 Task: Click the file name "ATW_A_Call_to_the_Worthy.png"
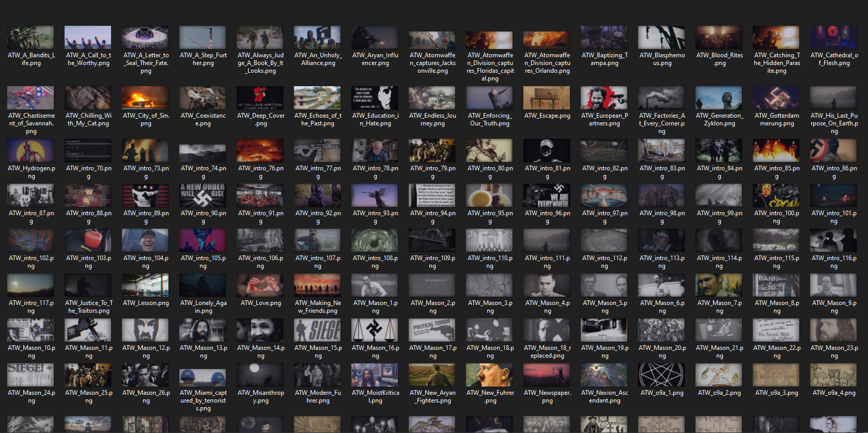(x=88, y=59)
